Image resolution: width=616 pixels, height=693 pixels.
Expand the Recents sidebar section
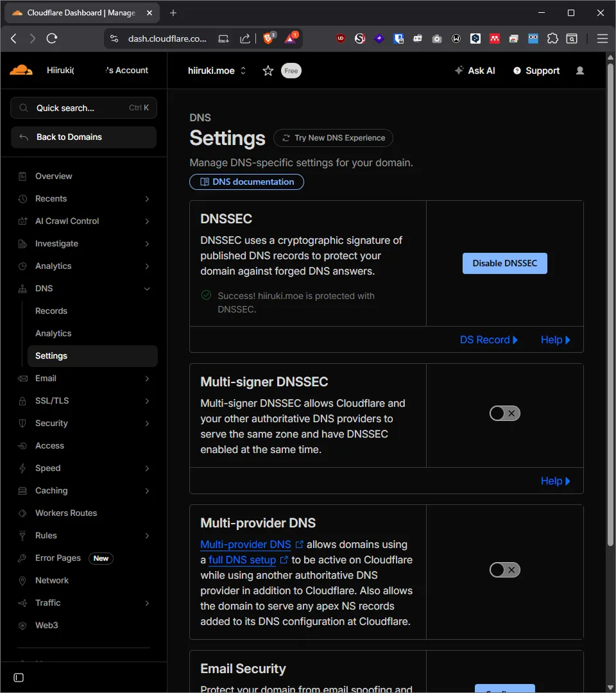tap(147, 199)
